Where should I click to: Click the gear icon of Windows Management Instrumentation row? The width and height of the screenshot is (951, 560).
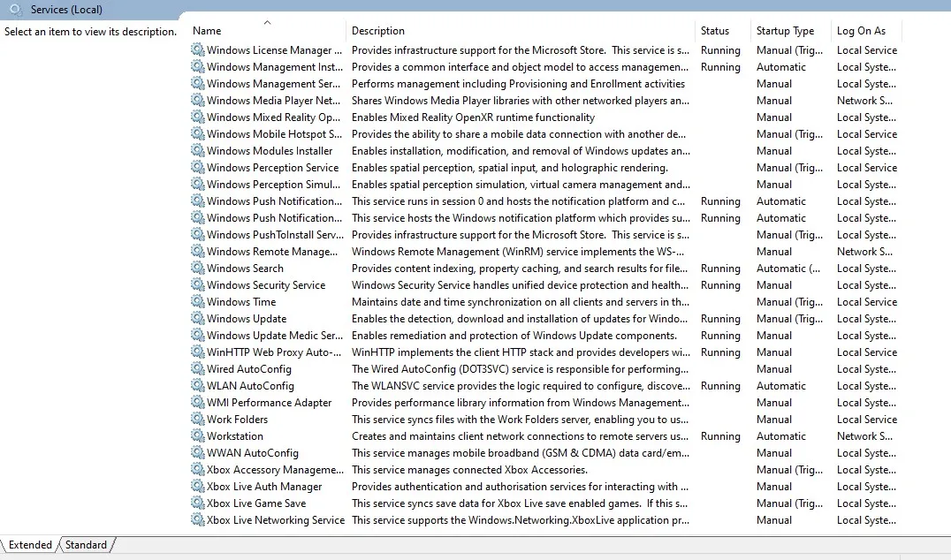click(198, 66)
